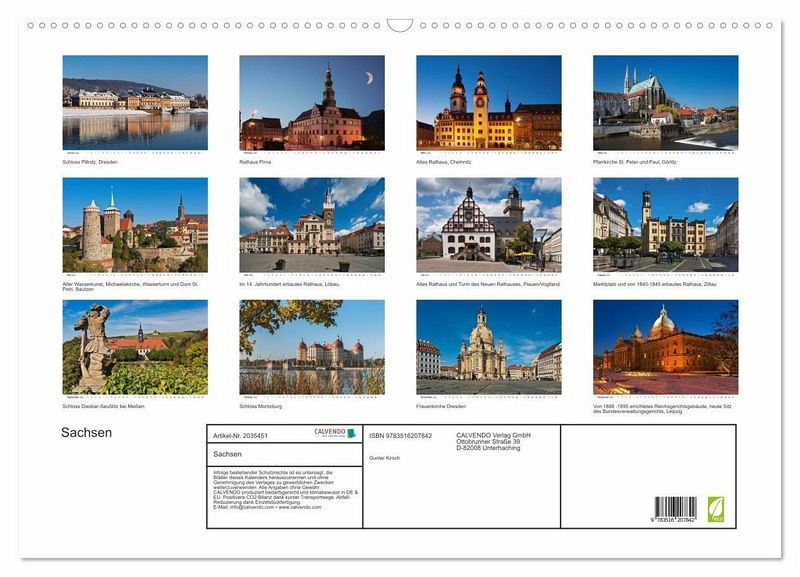The width and height of the screenshot is (800, 577).
Task: Open the Rathaus Löbau thumbnail
Action: tap(312, 225)
